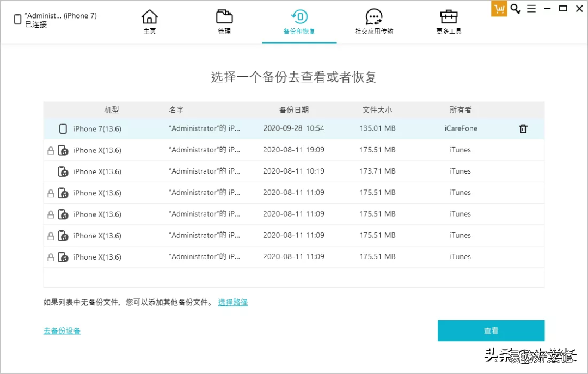The width and height of the screenshot is (588, 374).
Task: Click the 文件大小 column header
Action: tap(377, 110)
